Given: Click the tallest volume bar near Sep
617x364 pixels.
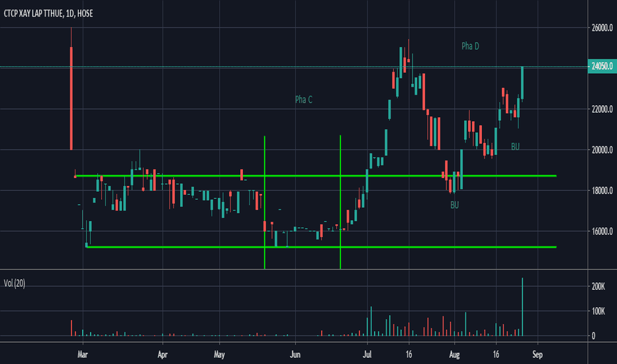Looking at the screenshot, I should click(x=522, y=307).
